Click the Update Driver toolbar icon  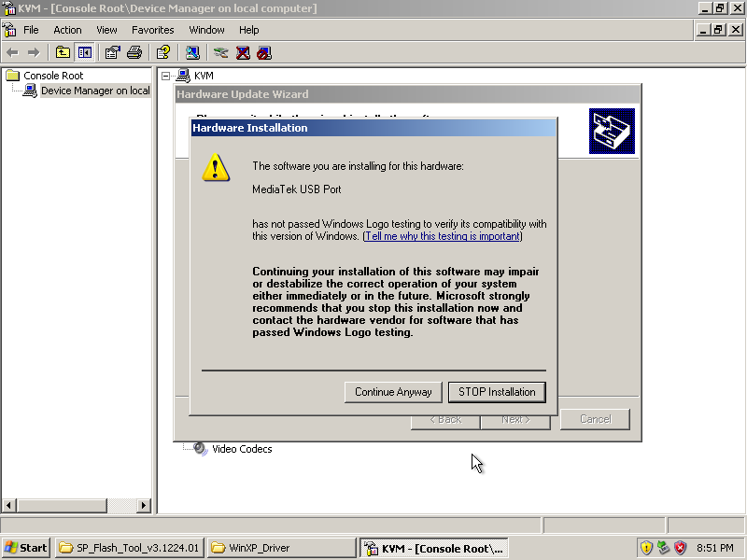(220, 52)
